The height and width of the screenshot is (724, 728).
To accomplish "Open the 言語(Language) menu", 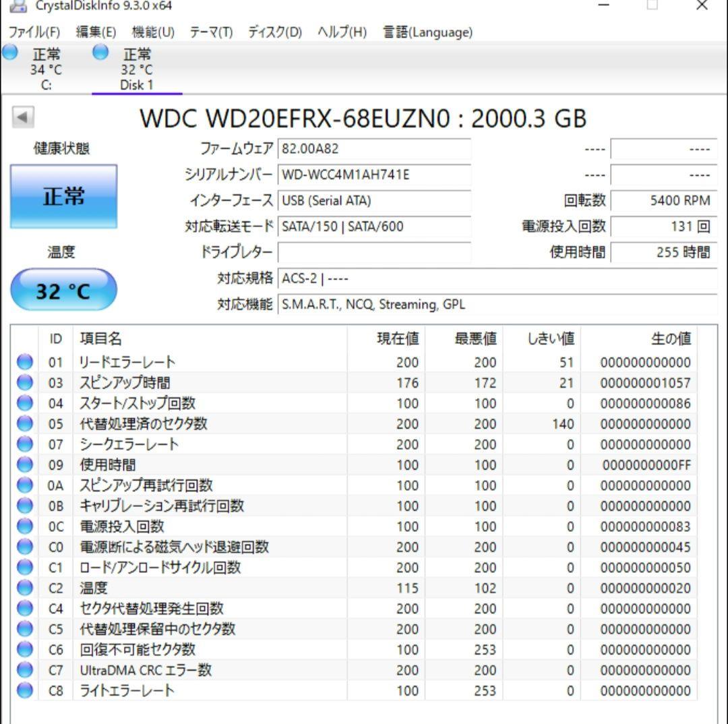I will coord(427,32).
